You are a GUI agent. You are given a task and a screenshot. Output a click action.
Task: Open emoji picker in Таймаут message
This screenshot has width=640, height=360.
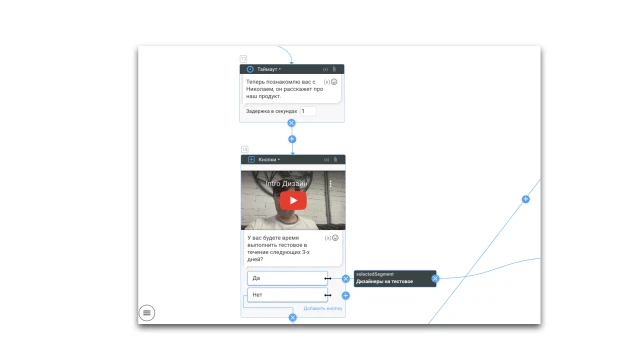point(334,82)
